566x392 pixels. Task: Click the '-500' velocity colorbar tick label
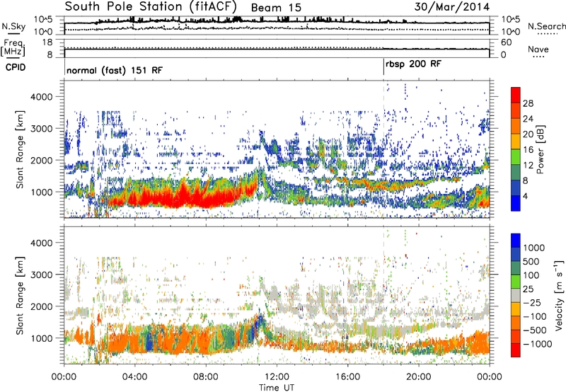(535, 330)
